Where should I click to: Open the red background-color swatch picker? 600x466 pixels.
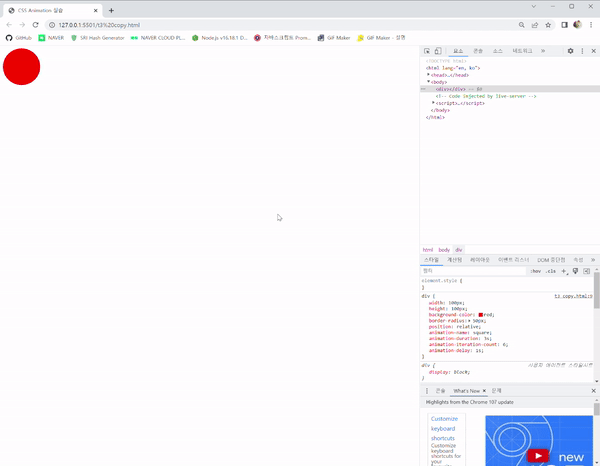[481, 315]
